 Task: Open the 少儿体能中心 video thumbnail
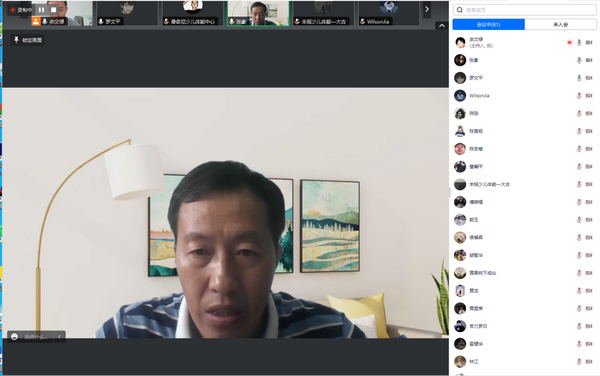tap(192, 13)
